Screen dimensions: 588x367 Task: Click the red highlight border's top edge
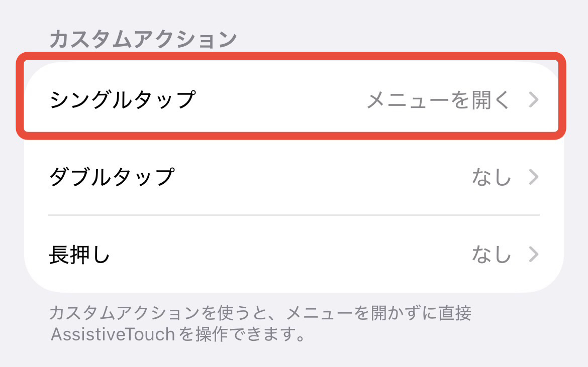point(291,56)
